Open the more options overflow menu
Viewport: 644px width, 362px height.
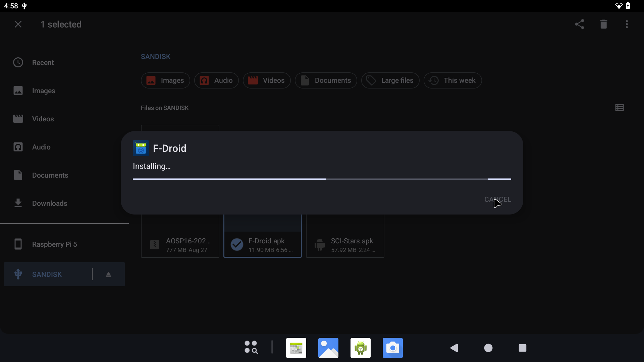pos(627,24)
